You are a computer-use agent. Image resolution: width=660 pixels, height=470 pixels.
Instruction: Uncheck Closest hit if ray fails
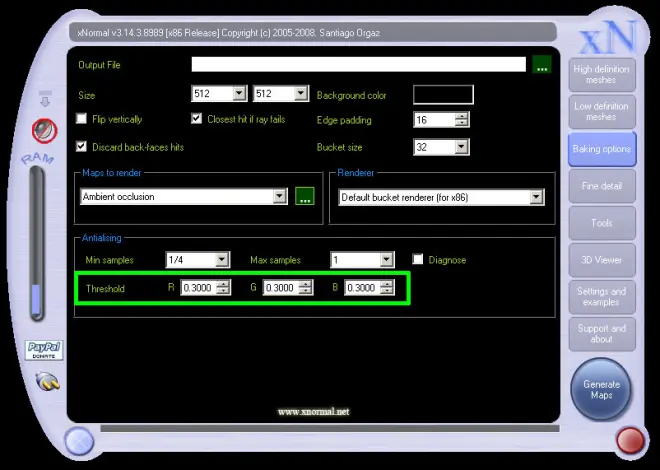tap(196, 119)
